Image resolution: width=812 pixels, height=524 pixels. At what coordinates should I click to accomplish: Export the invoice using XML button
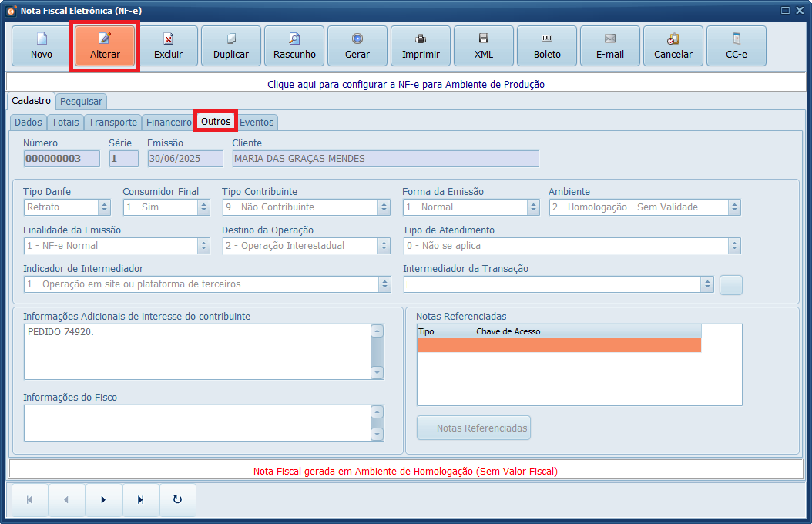click(x=484, y=46)
